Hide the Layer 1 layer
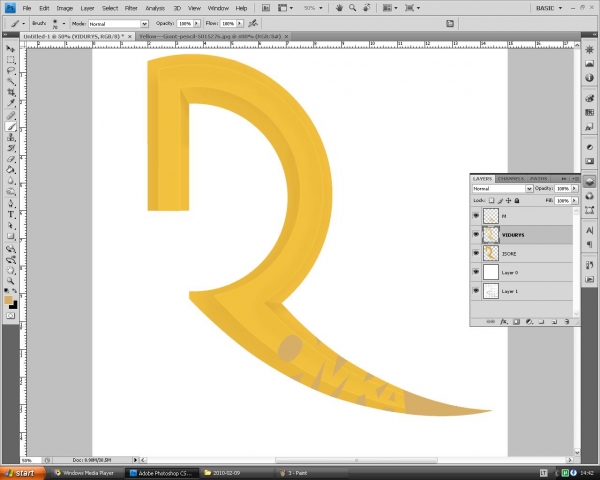The height and width of the screenshot is (480, 600). pyautogui.click(x=476, y=291)
